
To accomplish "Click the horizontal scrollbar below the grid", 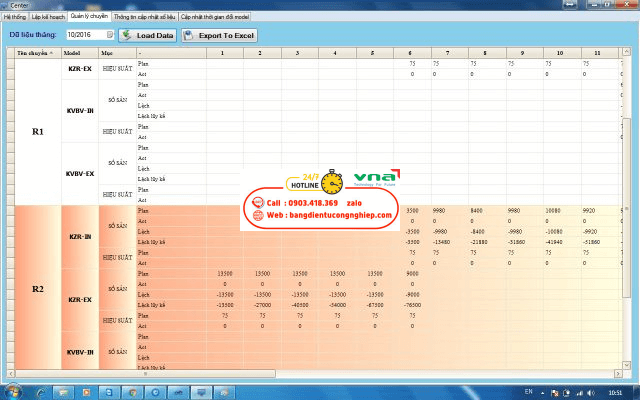I will click(x=300, y=371).
